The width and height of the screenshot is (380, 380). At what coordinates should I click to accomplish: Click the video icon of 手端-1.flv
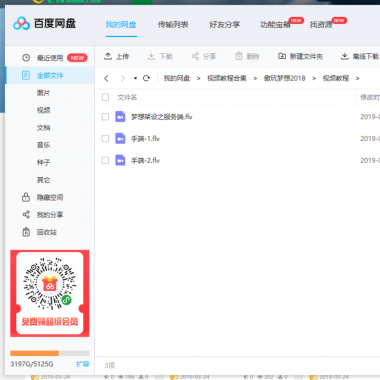[120, 138]
